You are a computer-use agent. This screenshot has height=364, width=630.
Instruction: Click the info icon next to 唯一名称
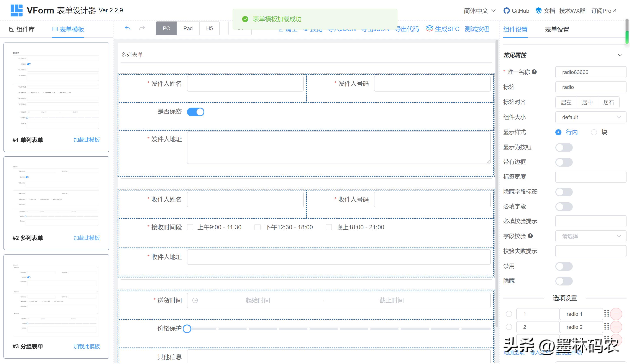coord(535,72)
